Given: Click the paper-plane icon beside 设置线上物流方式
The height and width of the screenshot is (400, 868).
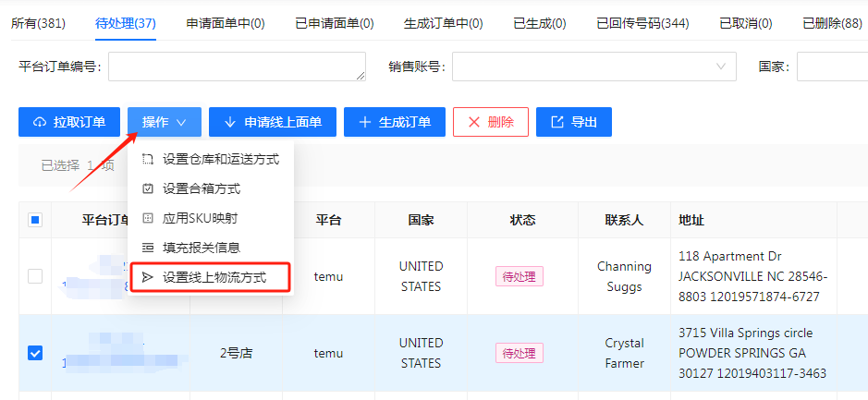Looking at the screenshot, I should coord(148,277).
